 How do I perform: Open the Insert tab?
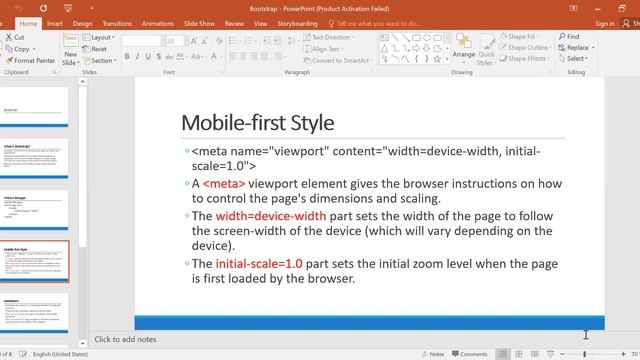(55, 24)
